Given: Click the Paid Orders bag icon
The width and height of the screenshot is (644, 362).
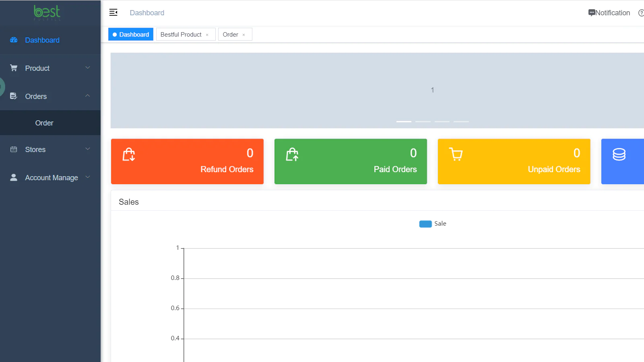Looking at the screenshot, I should (x=292, y=154).
